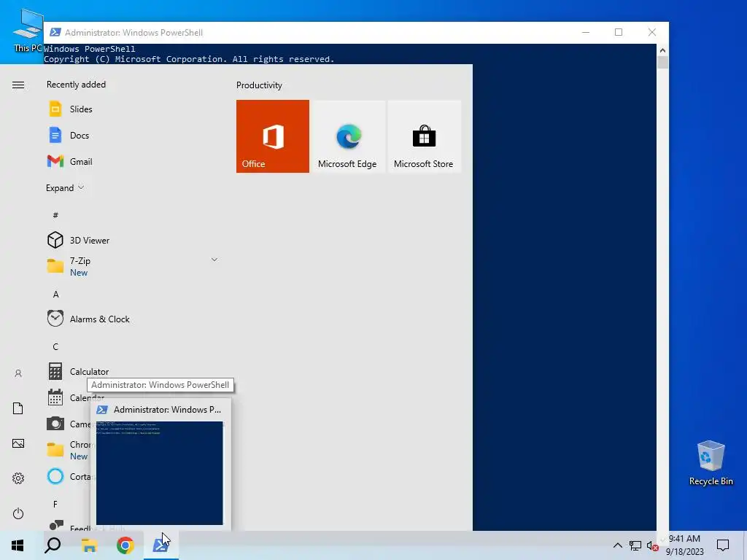This screenshot has height=560, width=747.
Task: Open Documents from Start sidebar
Action: coord(18,408)
